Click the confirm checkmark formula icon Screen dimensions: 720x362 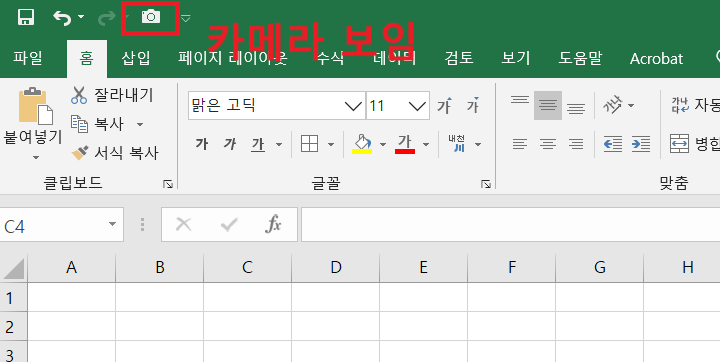pos(229,225)
